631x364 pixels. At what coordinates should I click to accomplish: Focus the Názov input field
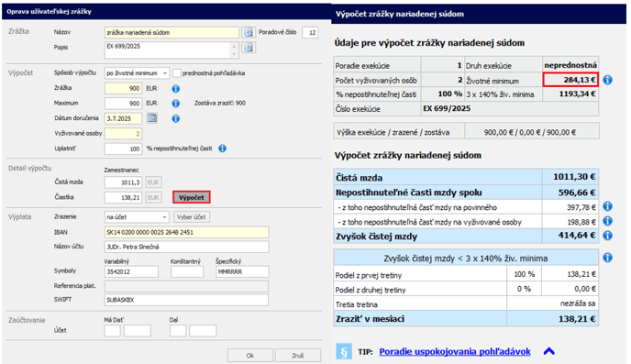coord(172,33)
